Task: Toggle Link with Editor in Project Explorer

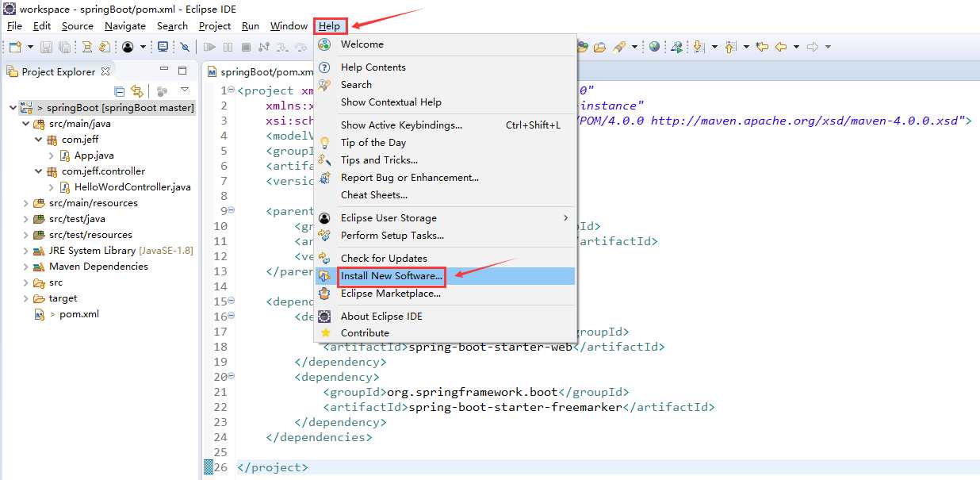Action: [136, 90]
